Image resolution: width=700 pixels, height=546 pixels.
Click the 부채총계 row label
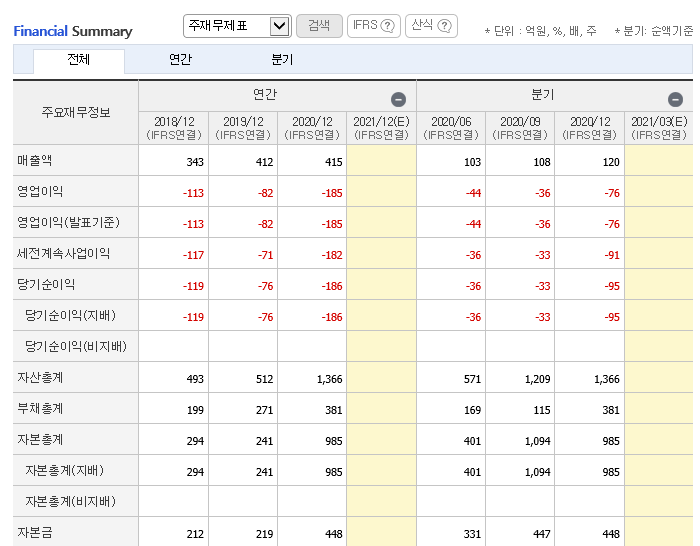click(x=40, y=408)
